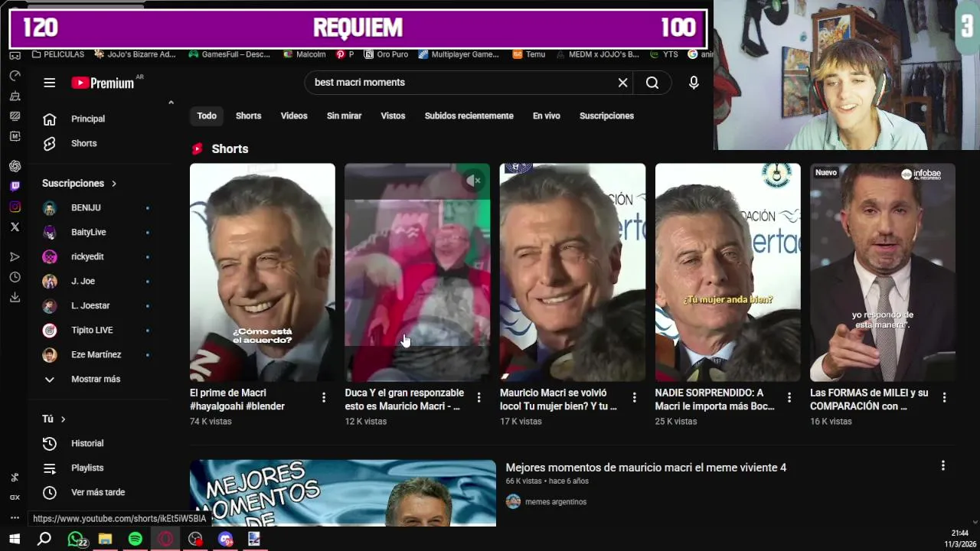
Task: Open options for Mejores momentos video result
Action: [942, 465]
